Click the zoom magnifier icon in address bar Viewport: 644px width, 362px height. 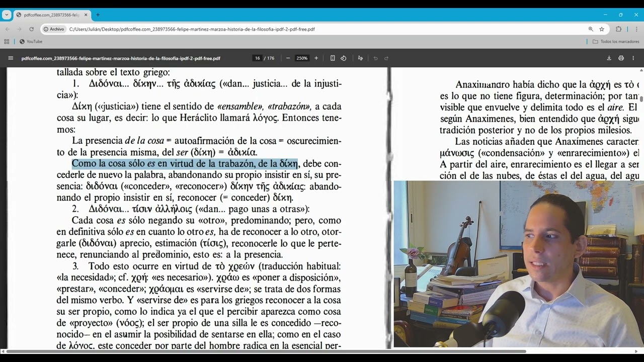coord(591,29)
